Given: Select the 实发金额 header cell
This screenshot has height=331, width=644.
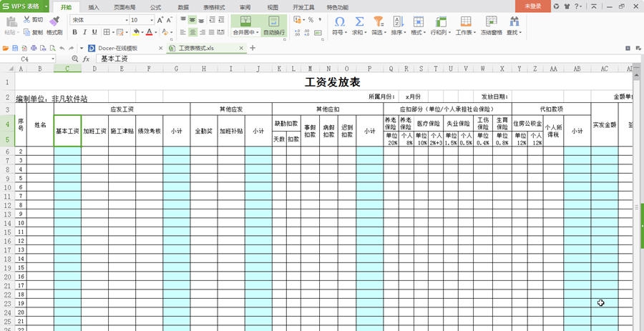Looking at the screenshot, I should click(605, 124).
